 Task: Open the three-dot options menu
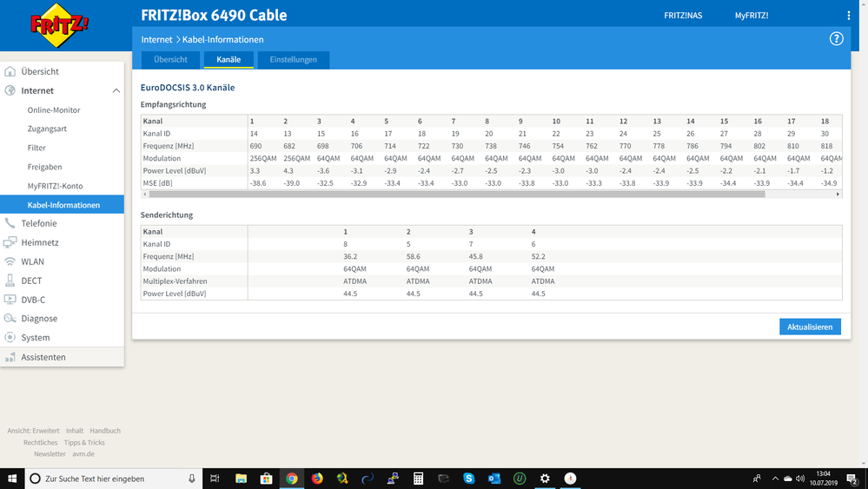tap(848, 16)
